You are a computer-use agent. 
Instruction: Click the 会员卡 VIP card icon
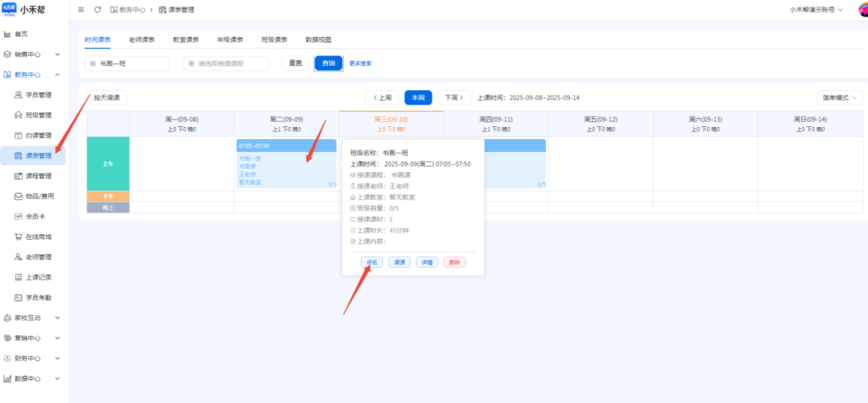pos(18,216)
